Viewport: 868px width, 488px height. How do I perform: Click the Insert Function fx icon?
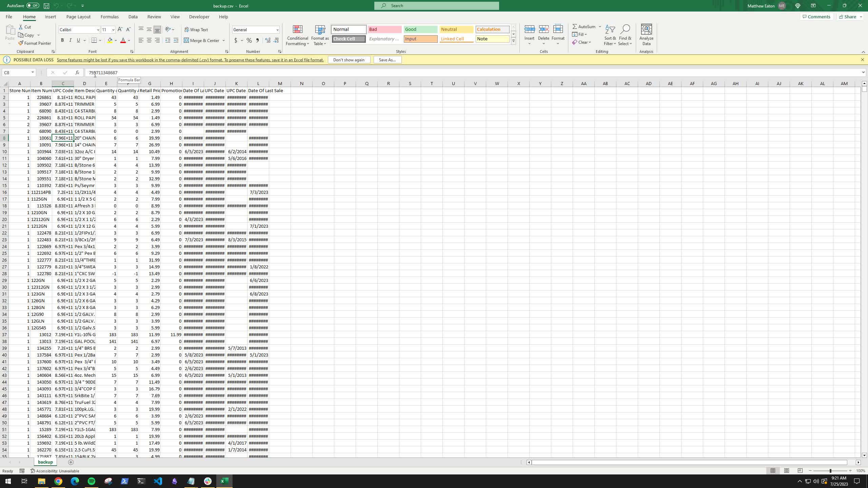pyautogui.click(x=77, y=73)
